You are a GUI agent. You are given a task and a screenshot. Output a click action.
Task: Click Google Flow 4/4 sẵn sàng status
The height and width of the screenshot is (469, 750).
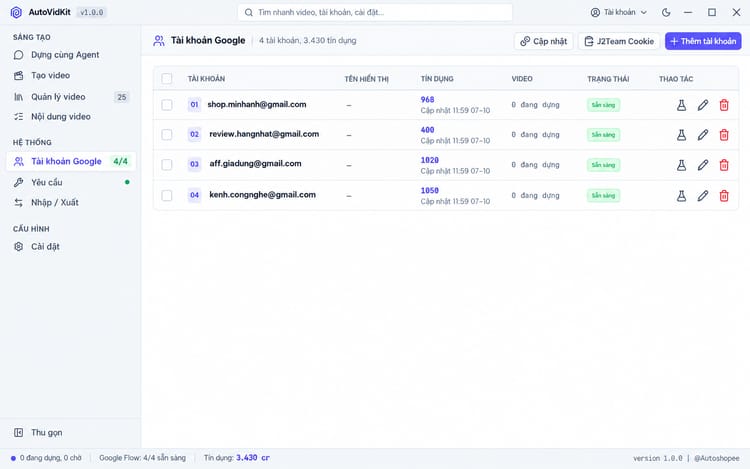tap(142, 458)
